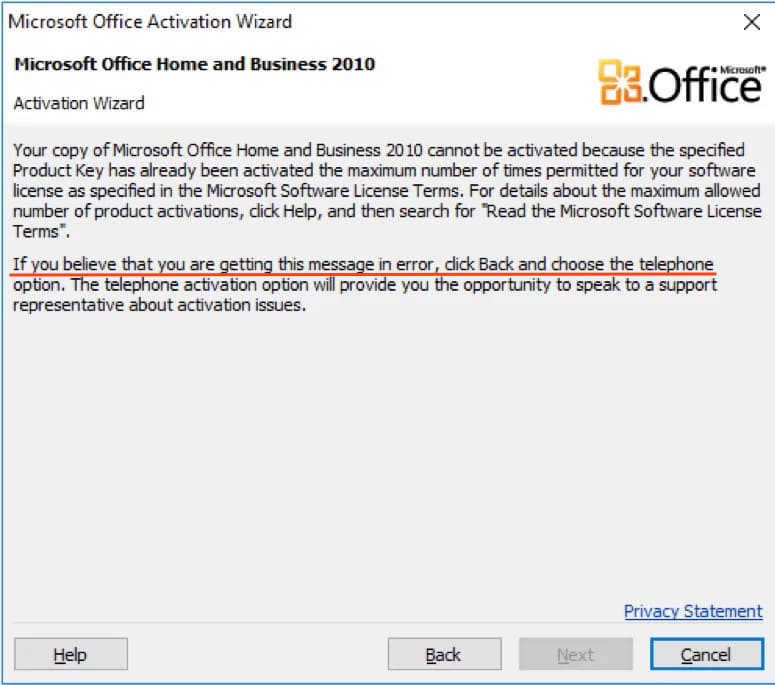
Task: Click the 'representative about activation issues' line
Action: click(x=158, y=305)
